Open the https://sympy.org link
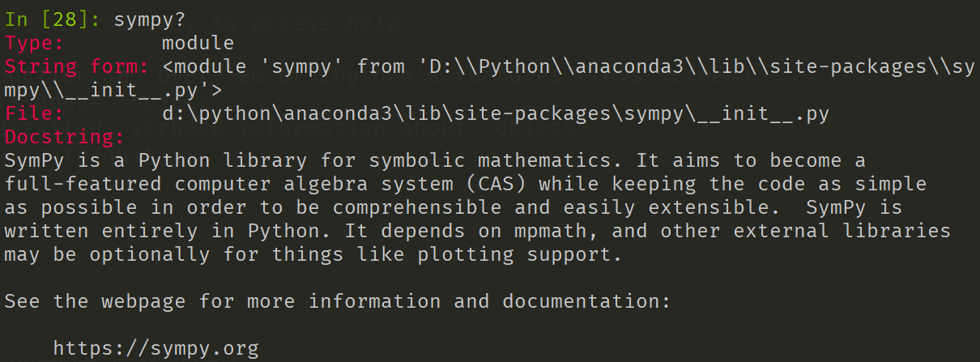 (156, 349)
